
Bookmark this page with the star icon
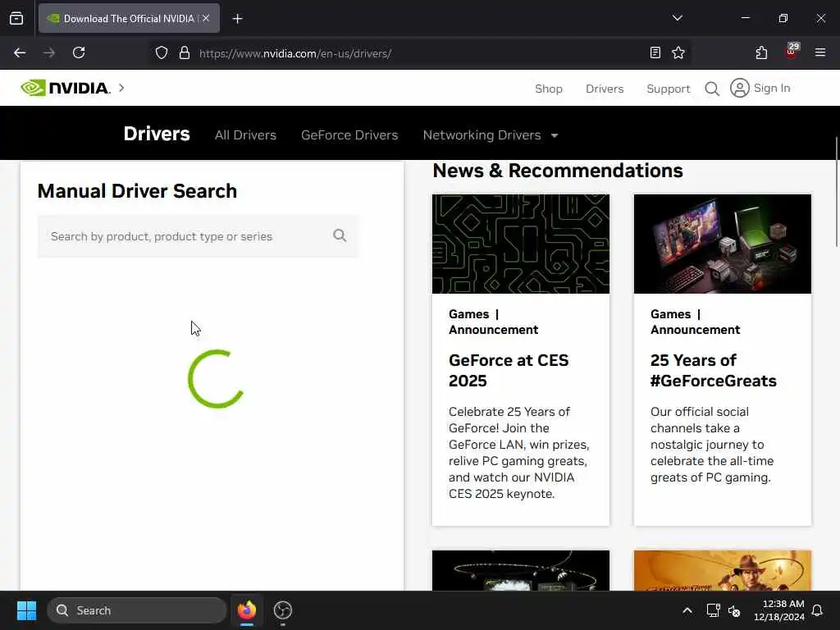click(x=678, y=52)
